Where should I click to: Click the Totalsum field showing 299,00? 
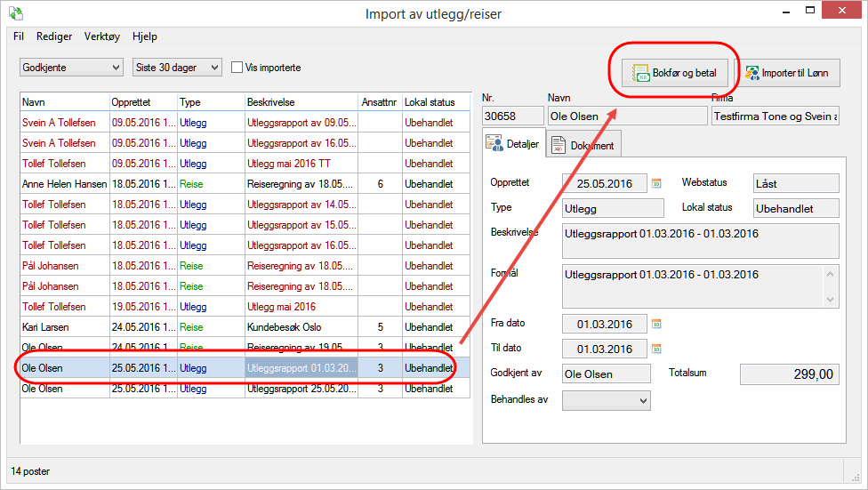[x=788, y=374]
